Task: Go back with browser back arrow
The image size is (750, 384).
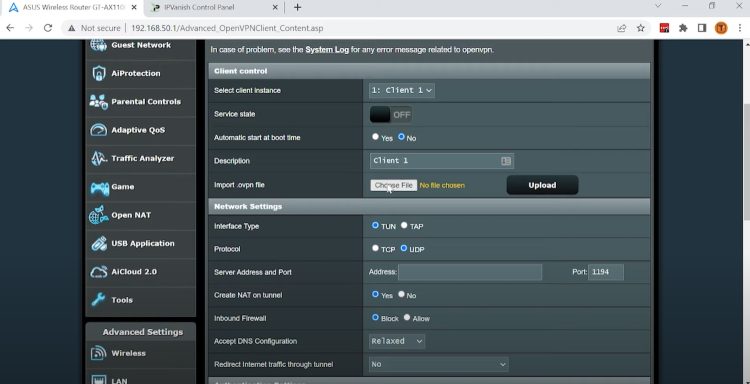Action: point(10,28)
